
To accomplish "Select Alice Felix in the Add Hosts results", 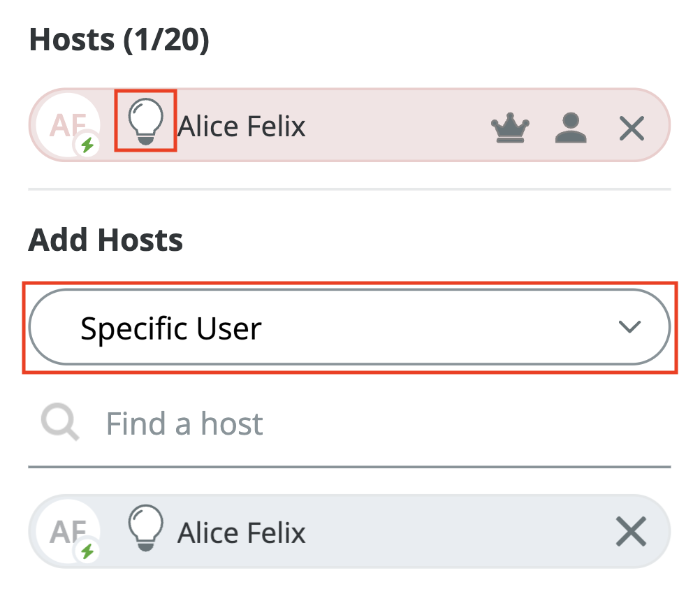I will pos(242,533).
